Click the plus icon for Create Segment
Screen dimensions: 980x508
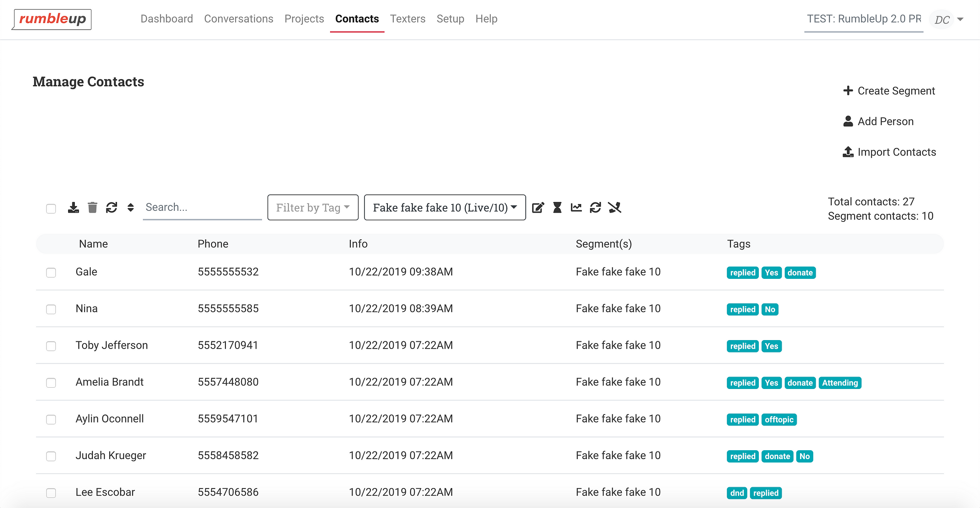pos(848,91)
